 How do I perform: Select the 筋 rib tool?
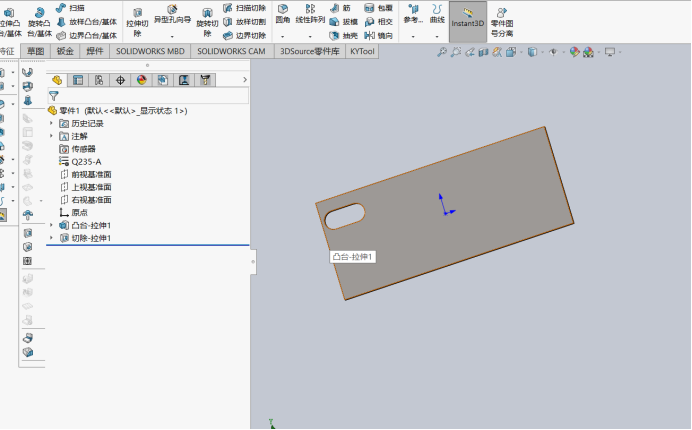point(340,8)
